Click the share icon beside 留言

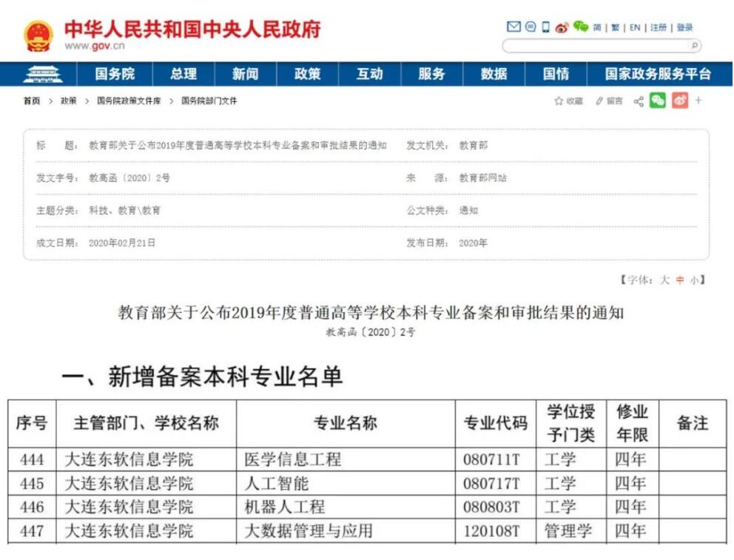click(639, 101)
